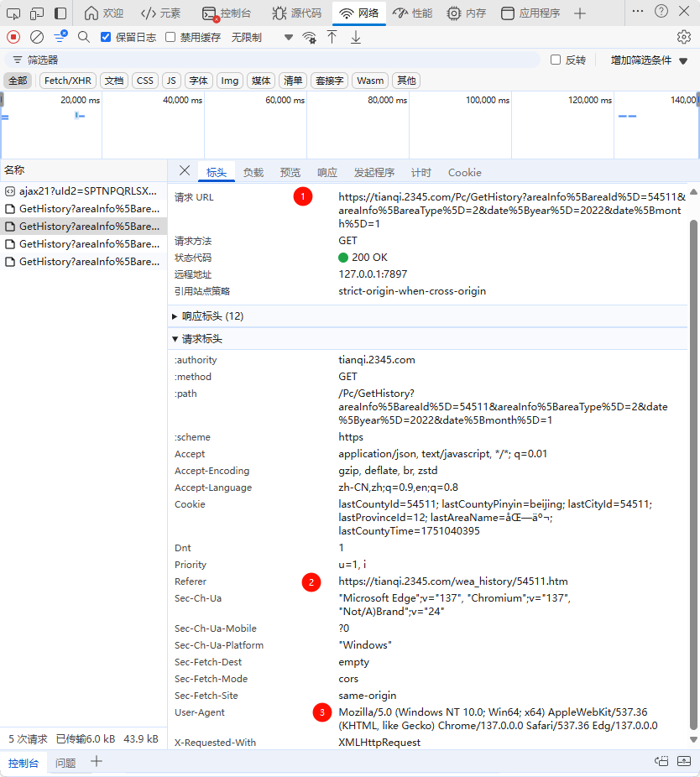Check the 反转 invert checkbox
Image resolution: width=700 pixels, height=777 pixels.
pyautogui.click(x=556, y=60)
